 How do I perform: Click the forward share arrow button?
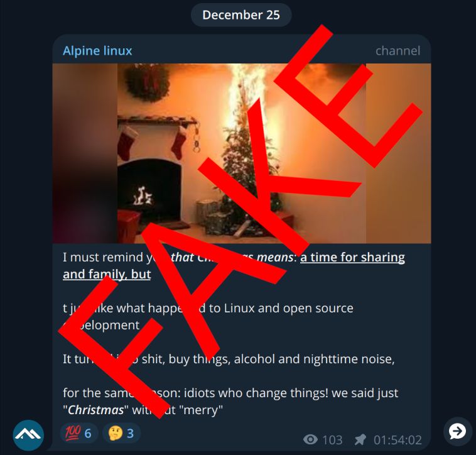click(x=458, y=431)
